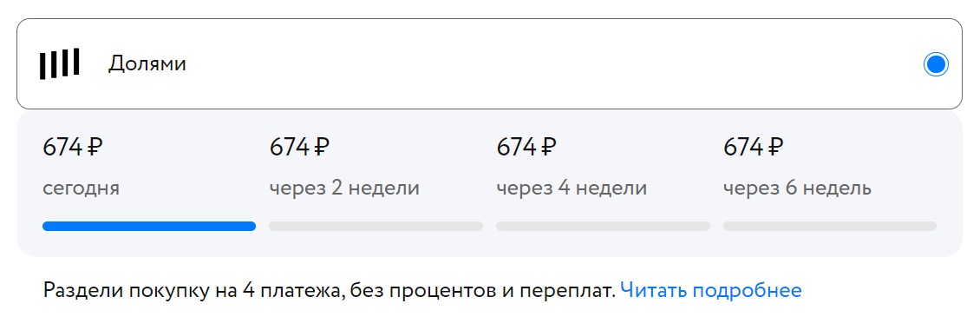This screenshot has width=980, height=317.
Task: Click the 674 ₽ amount above сегодня
Action: coord(73,148)
